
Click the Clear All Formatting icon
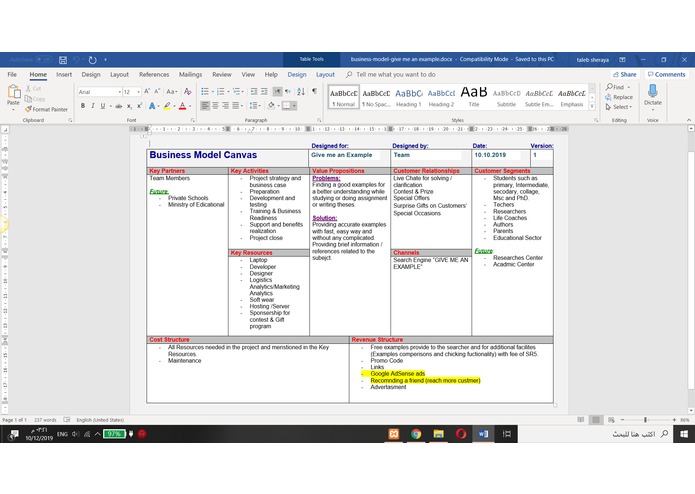[x=188, y=92]
